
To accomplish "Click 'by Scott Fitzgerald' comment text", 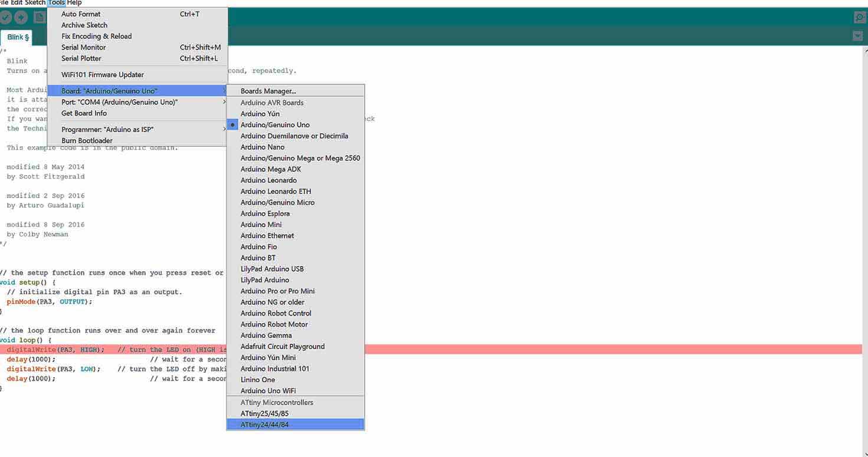I will click(x=45, y=177).
